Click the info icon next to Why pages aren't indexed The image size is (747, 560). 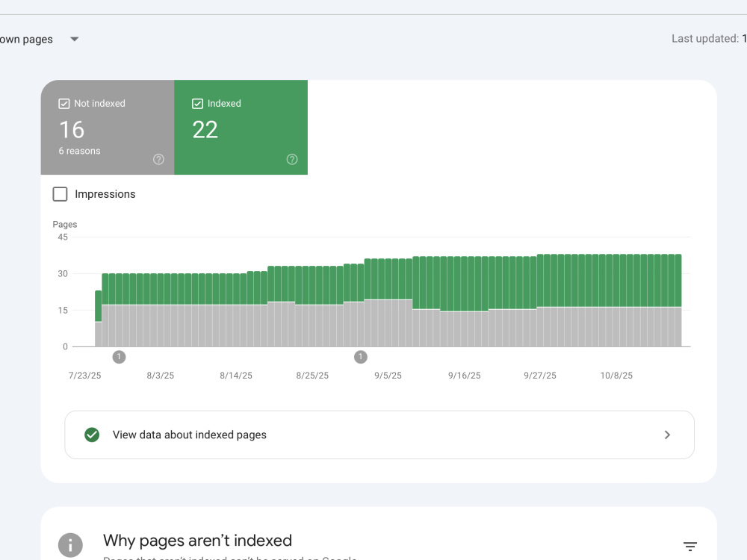point(70,545)
